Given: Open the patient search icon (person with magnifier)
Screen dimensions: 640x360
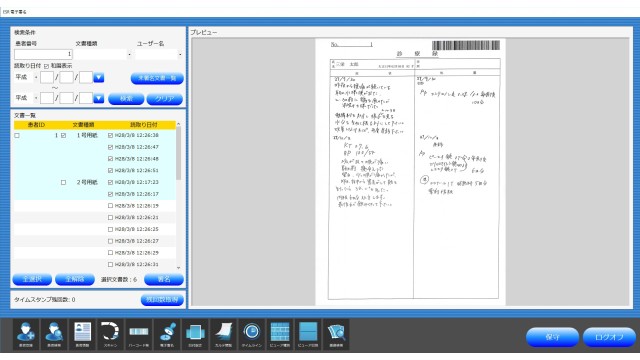Looking at the screenshot, I should pos(54,334).
